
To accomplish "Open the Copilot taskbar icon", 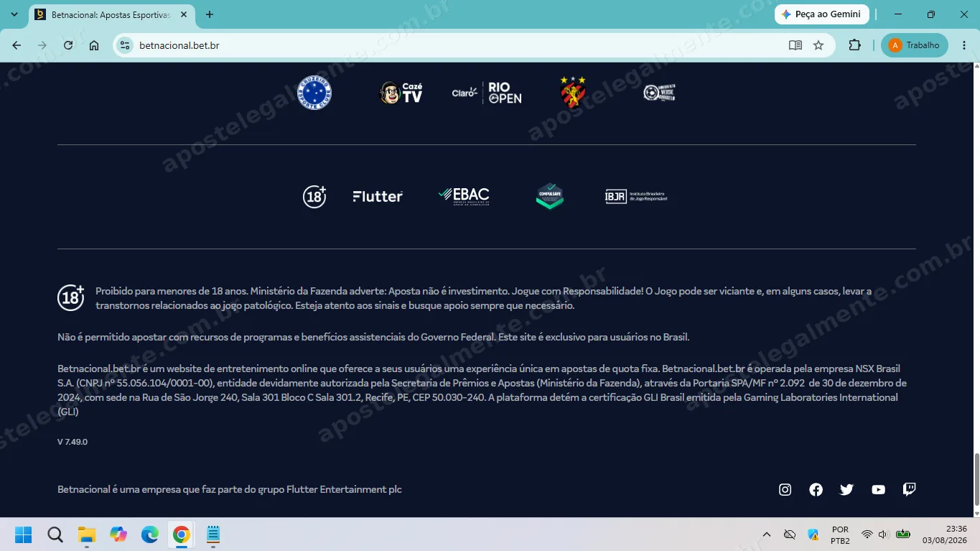I will click(118, 534).
